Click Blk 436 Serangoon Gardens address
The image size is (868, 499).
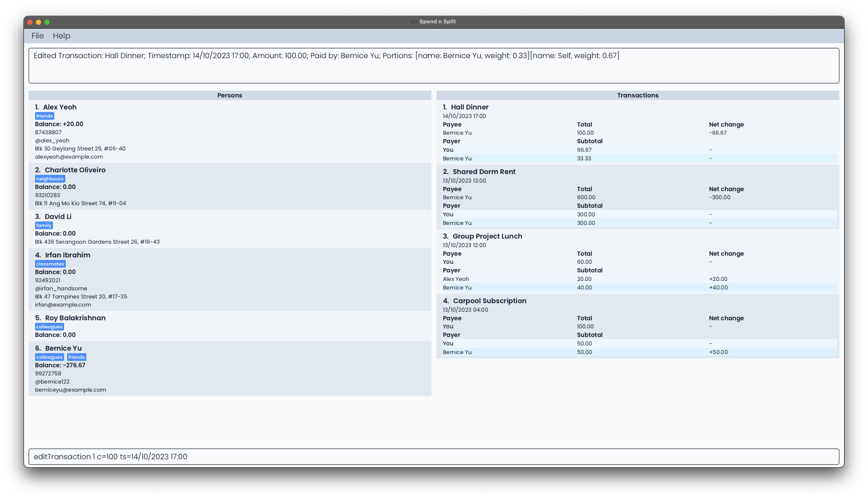tap(97, 242)
